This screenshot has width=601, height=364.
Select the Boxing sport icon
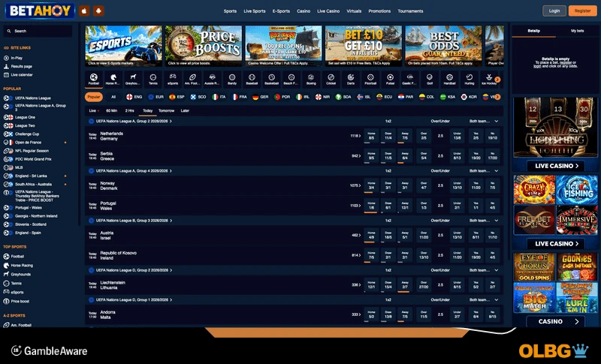pos(311,80)
